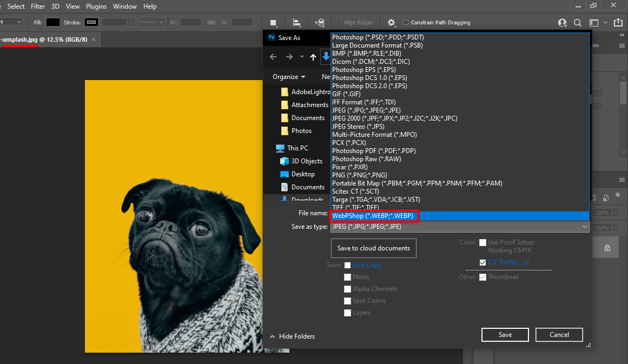Click the Back arrow in Save As dialog
The width and height of the screenshot is (628, 364).
tap(273, 57)
